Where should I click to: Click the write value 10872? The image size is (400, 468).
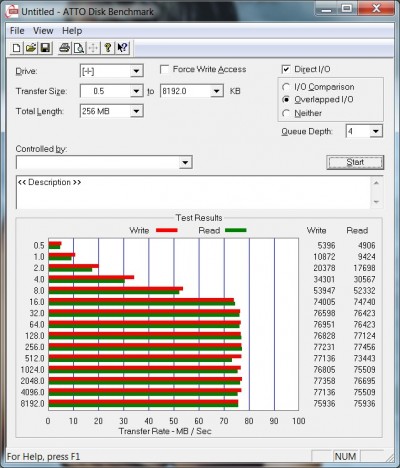tap(324, 257)
